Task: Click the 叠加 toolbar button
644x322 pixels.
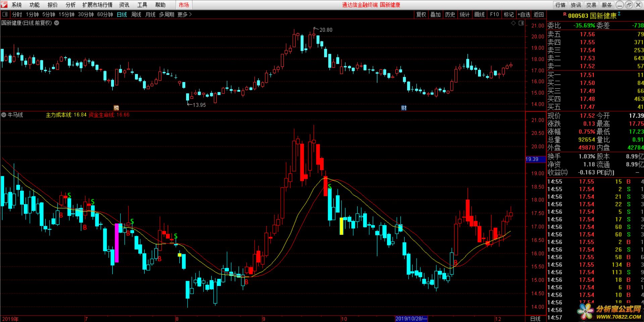Action: click(x=435, y=14)
